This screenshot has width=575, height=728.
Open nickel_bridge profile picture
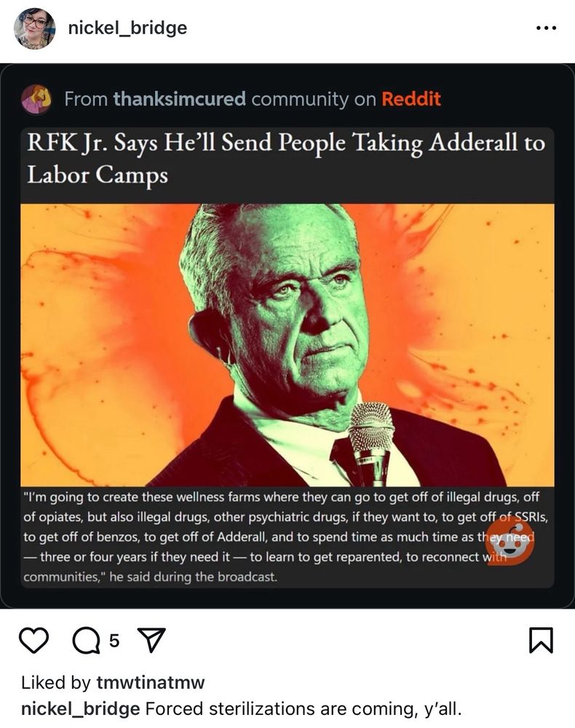pos(35,28)
